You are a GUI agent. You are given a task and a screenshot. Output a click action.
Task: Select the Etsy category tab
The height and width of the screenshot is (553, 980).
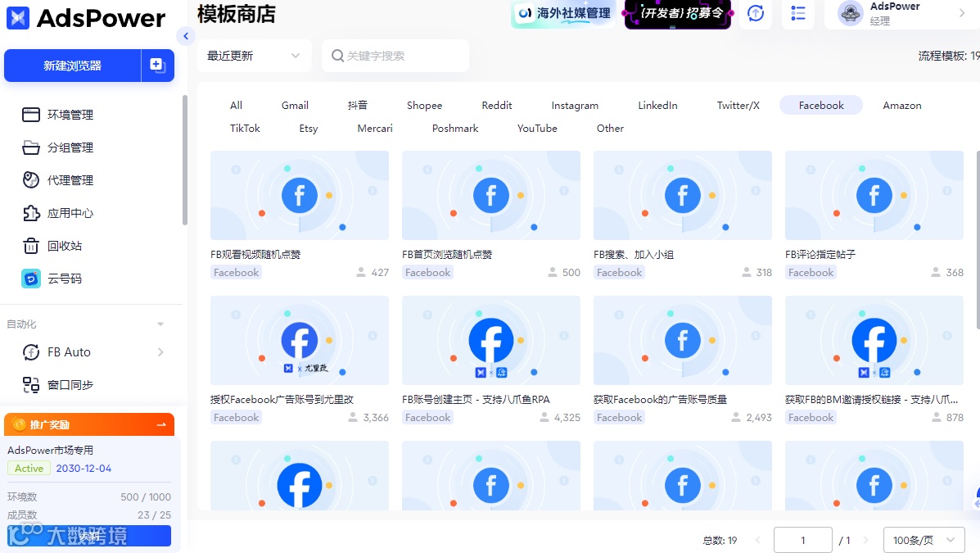[309, 129]
